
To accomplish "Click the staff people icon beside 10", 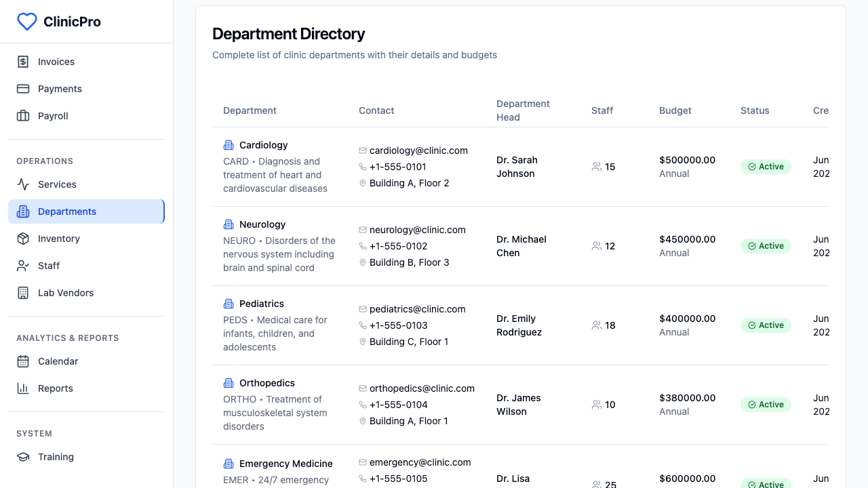I will (597, 405).
